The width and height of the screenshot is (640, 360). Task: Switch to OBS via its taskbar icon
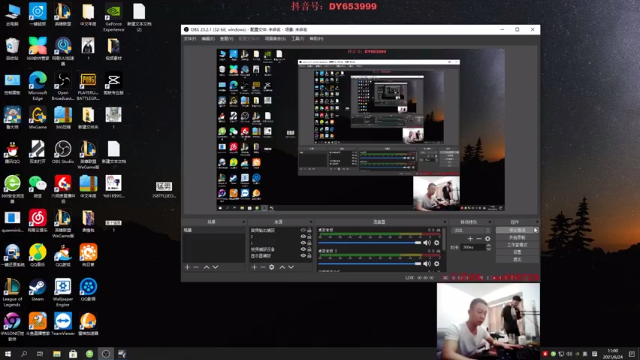[106, 354]
